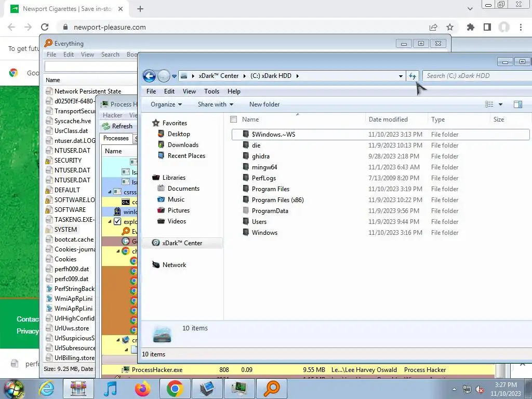Select ProcessHacker.exe process row
The height and width of the screenshot is (399, 532).
[298, 370]
